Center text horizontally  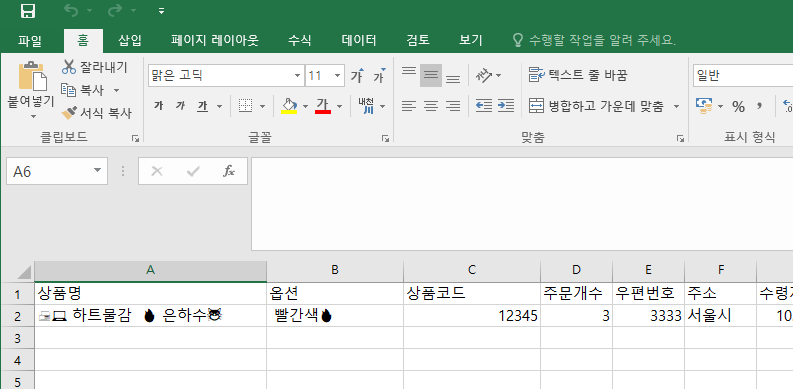(x=431, y=106)
